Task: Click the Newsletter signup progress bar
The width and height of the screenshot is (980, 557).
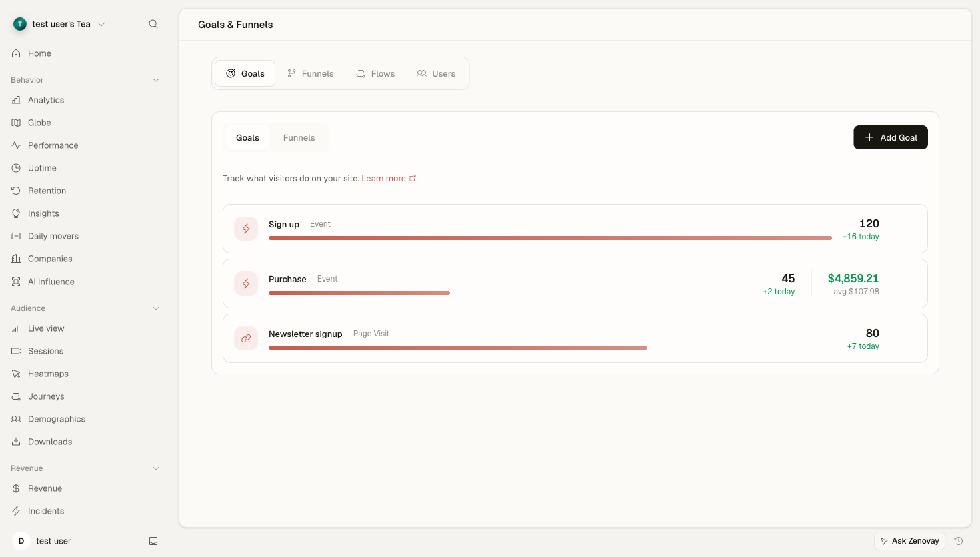Action: click(x=458, y=348)
